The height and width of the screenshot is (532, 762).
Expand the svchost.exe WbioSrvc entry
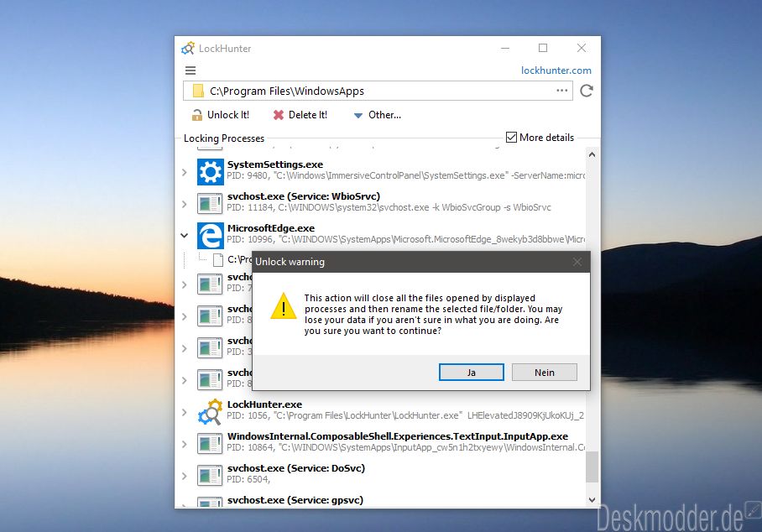184,204
